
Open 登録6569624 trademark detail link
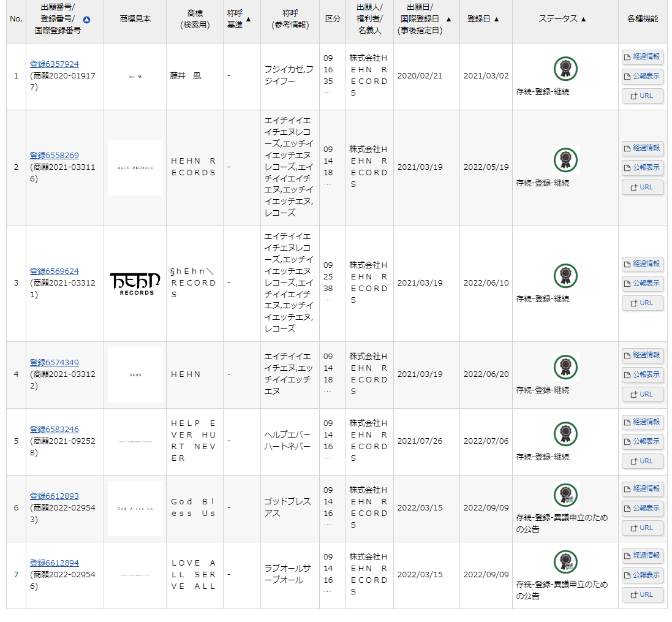point(55,271)
